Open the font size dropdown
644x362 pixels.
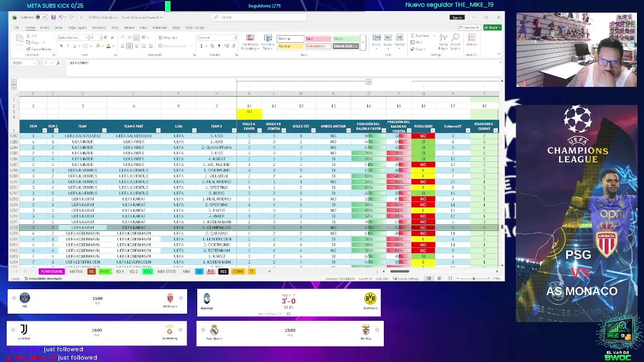(101, 38)
